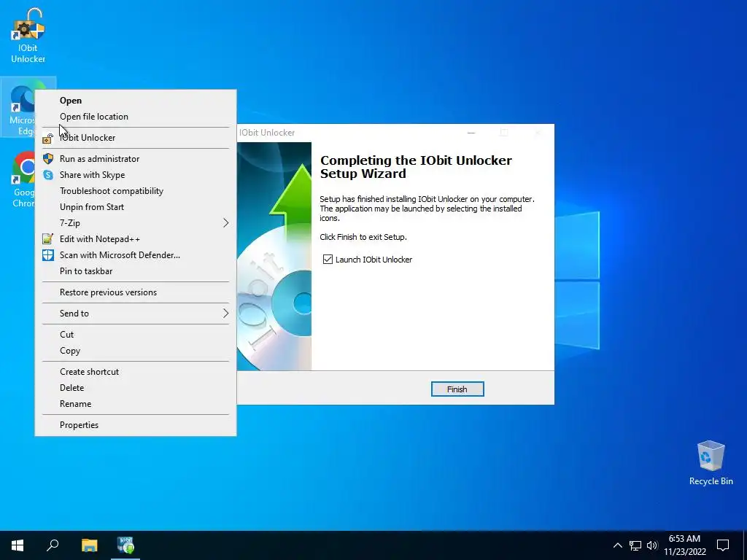Screen dimensions: 747x560
Task: Show hidden system tray icons
Action: (617, 545)
